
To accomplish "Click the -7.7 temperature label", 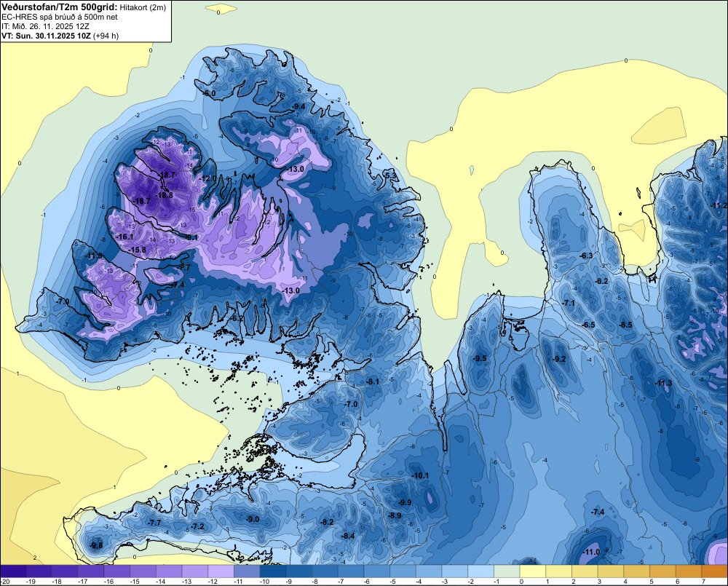I will point(154,523).
